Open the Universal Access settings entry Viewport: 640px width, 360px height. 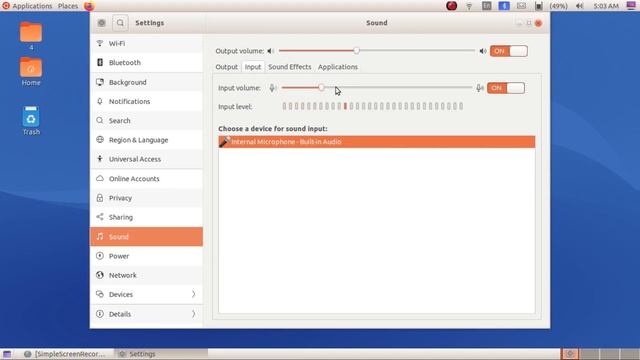click(x=147, y=159)
